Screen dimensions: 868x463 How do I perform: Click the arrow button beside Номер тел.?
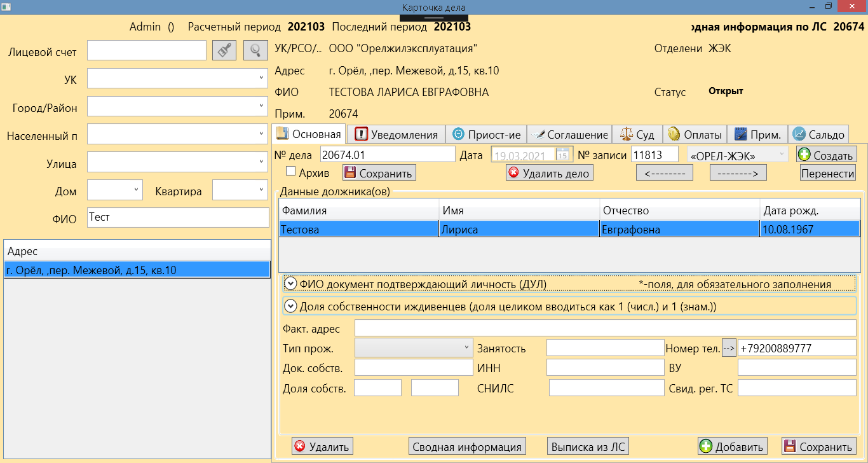tap(729, 348)
